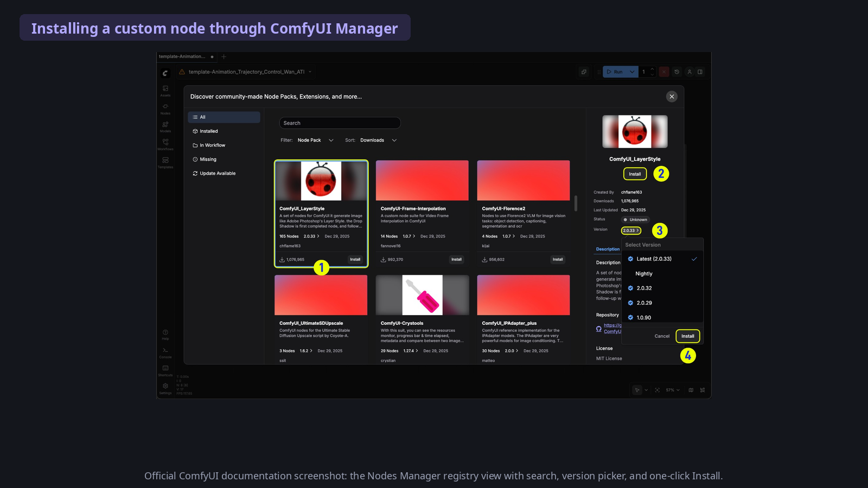Click the select mode cursor icon in canvas toolbar

[637, 390]
